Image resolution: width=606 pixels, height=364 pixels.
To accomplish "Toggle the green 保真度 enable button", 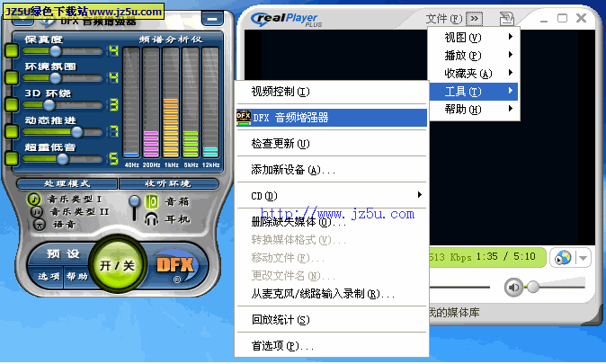I will point(12,51).
